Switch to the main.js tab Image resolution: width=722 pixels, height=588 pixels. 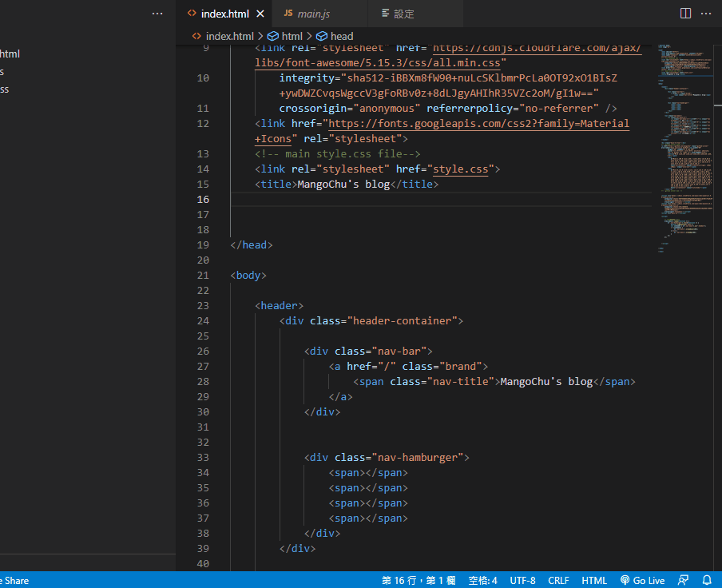[x=313, y=14]
